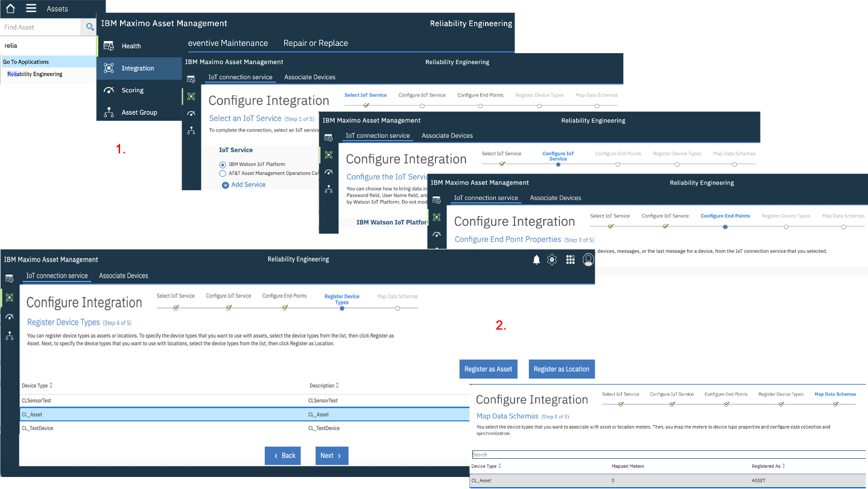Click Configure End Points step marker, Step 3 window
The image size is (868, 489).
click(725, 226)
